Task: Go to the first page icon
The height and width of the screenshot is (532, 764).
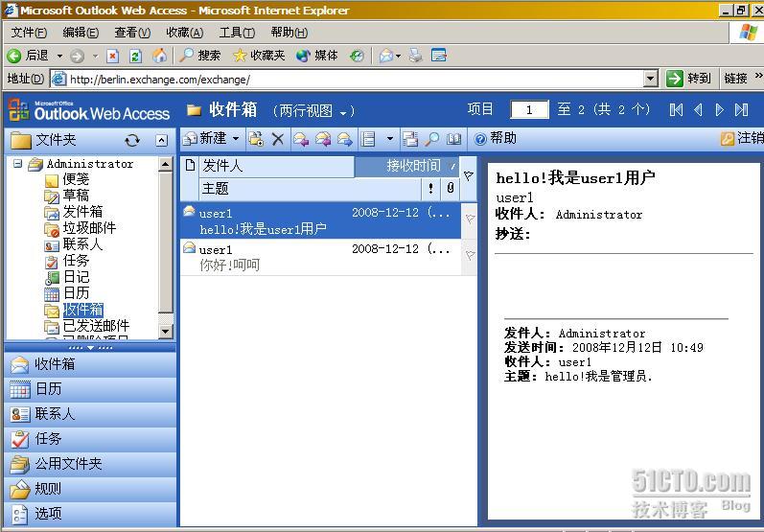Action: point(676,109)
